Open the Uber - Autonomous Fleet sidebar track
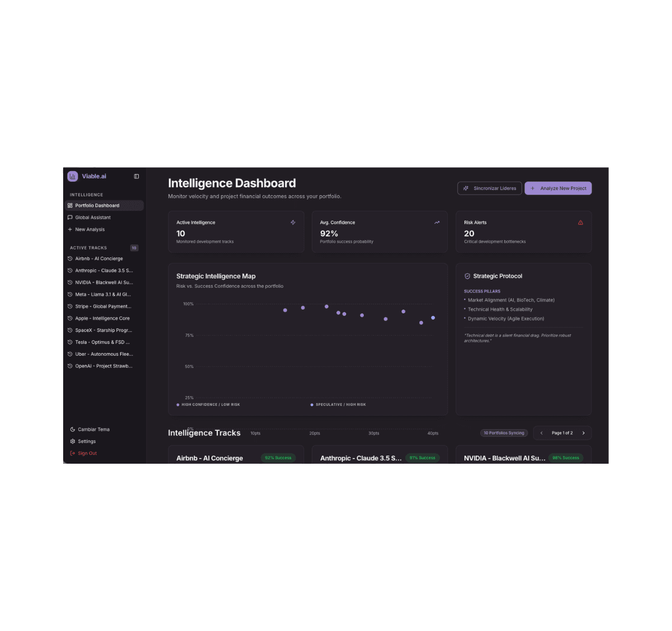 [x=104, y=354]
